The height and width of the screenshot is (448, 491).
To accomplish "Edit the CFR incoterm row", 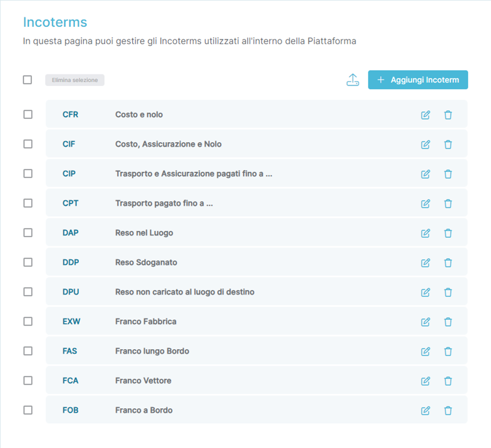I will (425, 115).
